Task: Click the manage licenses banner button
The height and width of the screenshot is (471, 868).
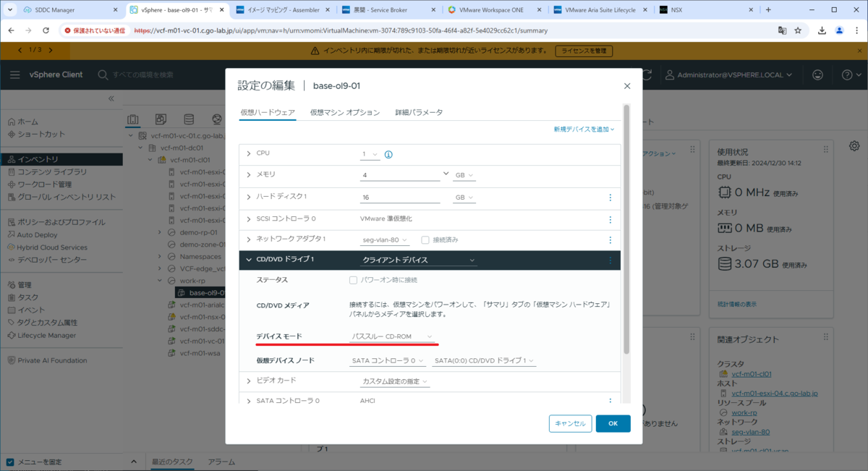Action: [x=584, y=51]
